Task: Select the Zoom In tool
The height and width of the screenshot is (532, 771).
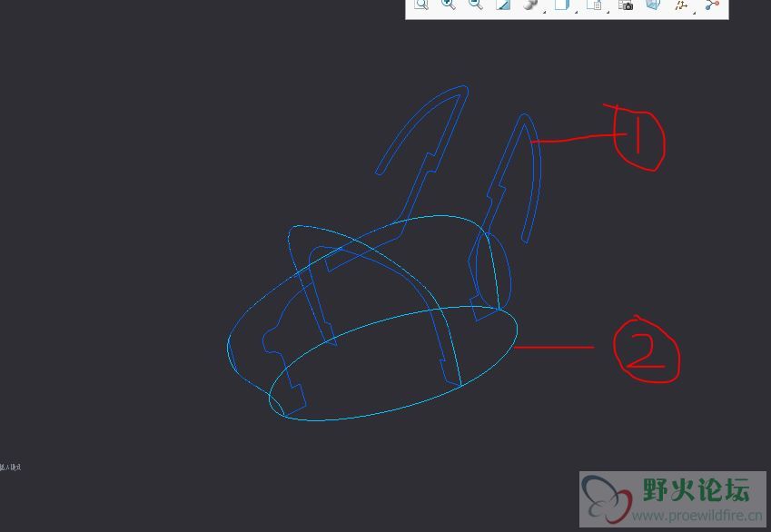Action: [x=449, y=5]
